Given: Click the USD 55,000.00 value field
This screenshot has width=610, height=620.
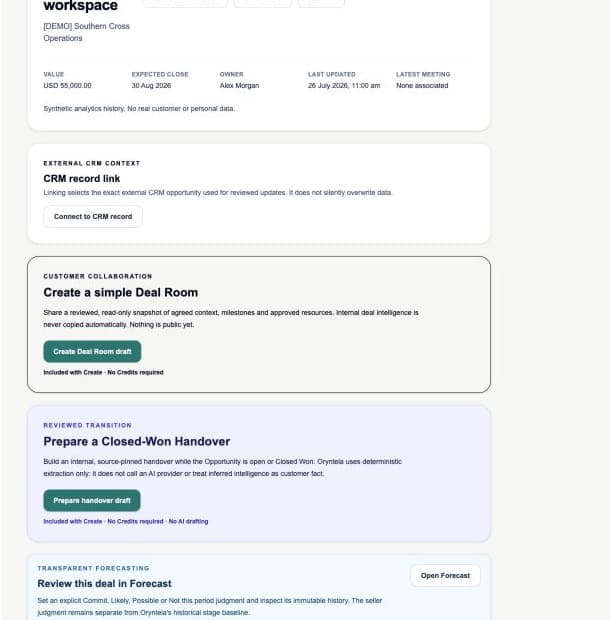Looking at the screenshot, I should [x=67, y=86].
